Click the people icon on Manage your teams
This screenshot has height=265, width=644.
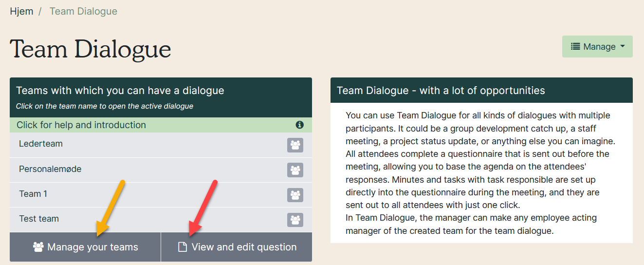38,247
